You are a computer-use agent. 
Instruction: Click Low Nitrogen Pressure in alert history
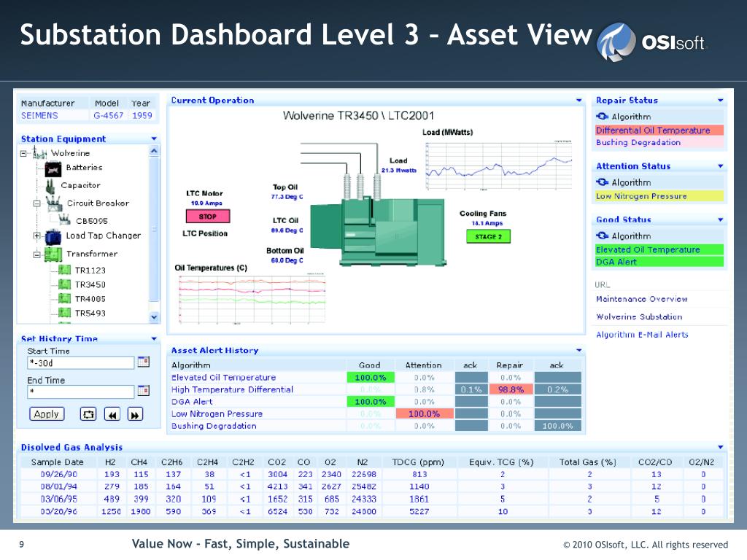click(217, 414)
